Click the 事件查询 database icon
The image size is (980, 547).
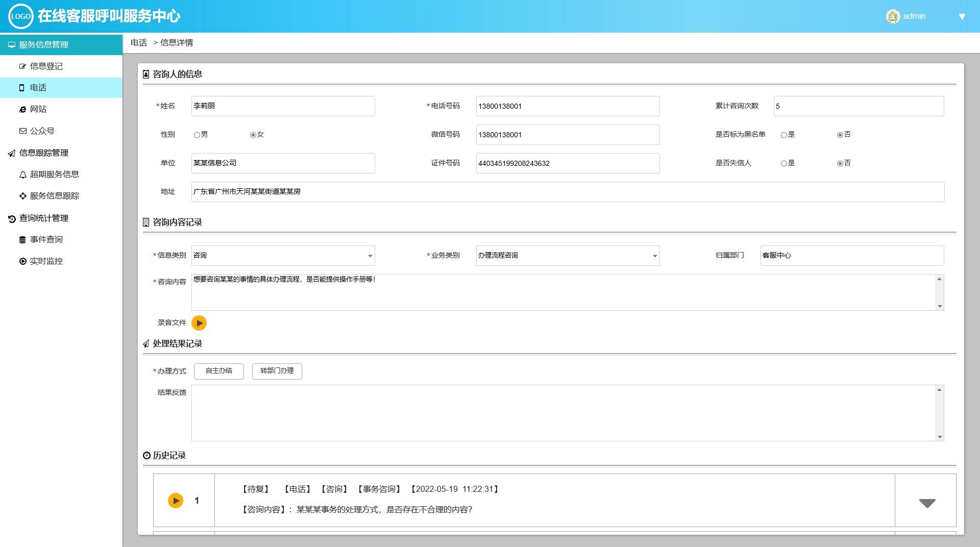(22, 240)
